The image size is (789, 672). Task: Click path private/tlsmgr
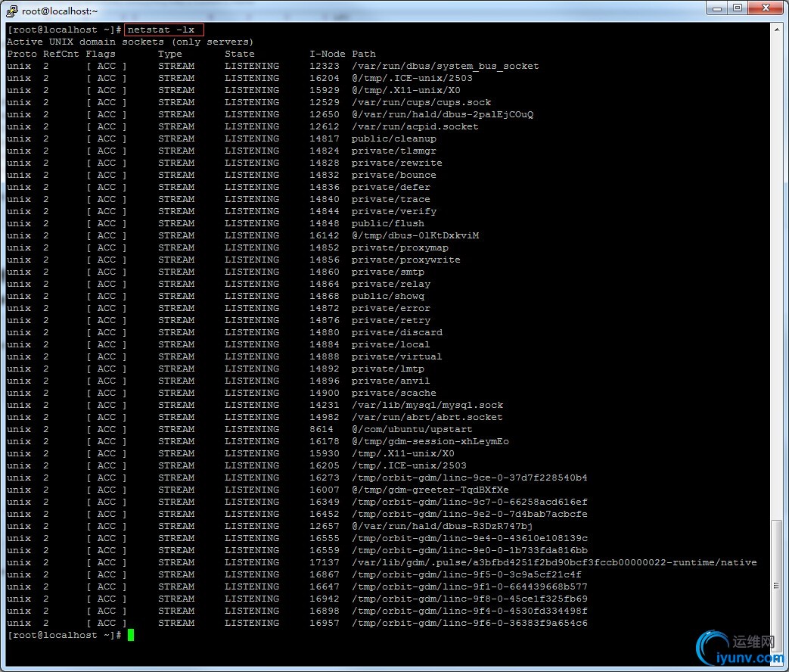(394, 151)
